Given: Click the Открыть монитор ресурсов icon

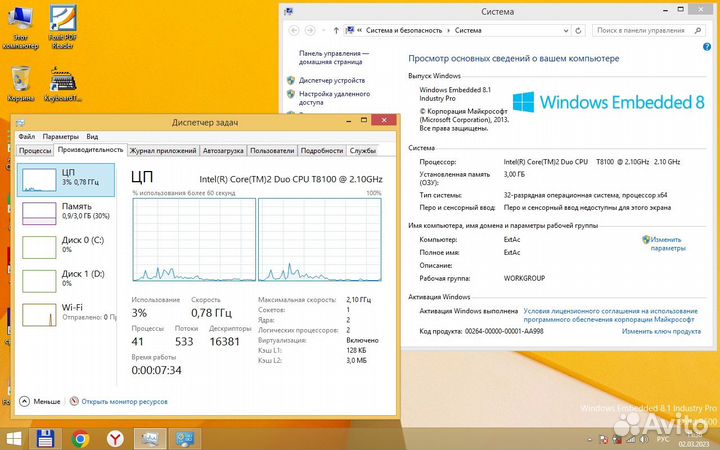Looking at the screenshot, I should [x=74, y=401].
